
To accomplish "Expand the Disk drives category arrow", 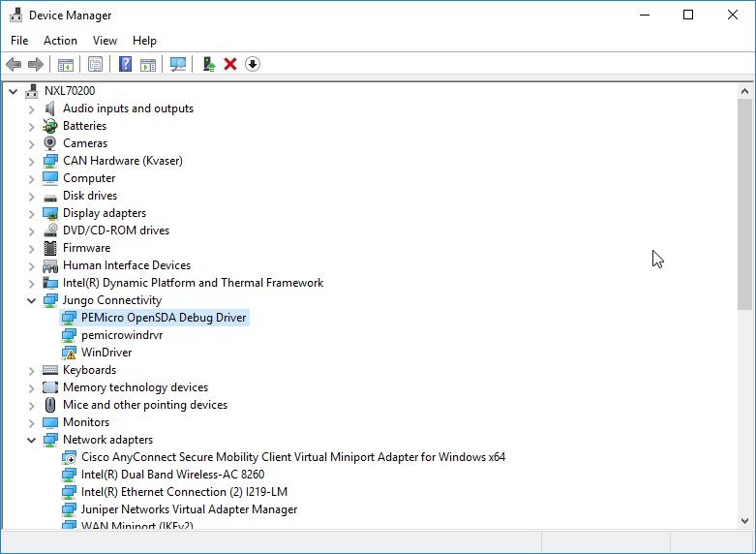I will pyautogui.click(x=31, y=197).
